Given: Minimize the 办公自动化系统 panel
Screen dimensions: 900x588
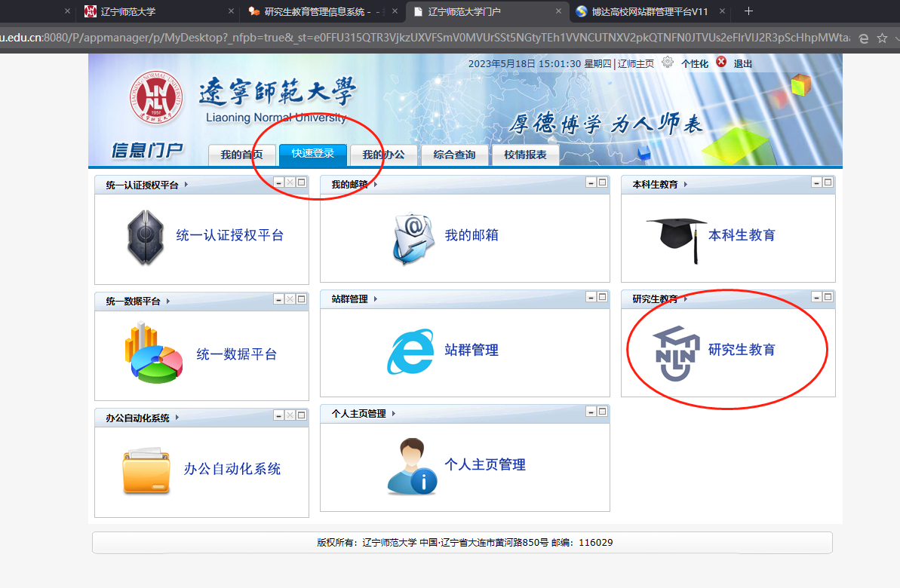Looking at the screenshot, I should coord(279,415).
